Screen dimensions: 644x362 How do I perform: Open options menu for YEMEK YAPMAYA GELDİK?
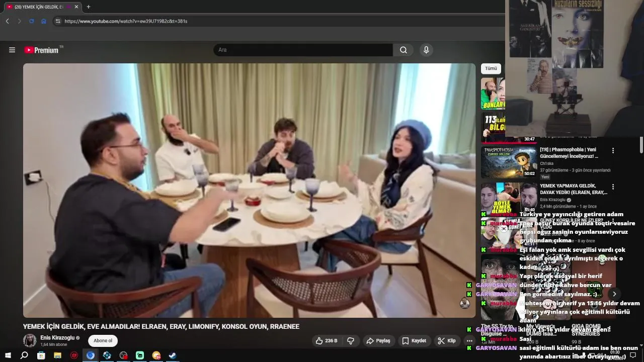pyautogui.click(x=613, y=187)
